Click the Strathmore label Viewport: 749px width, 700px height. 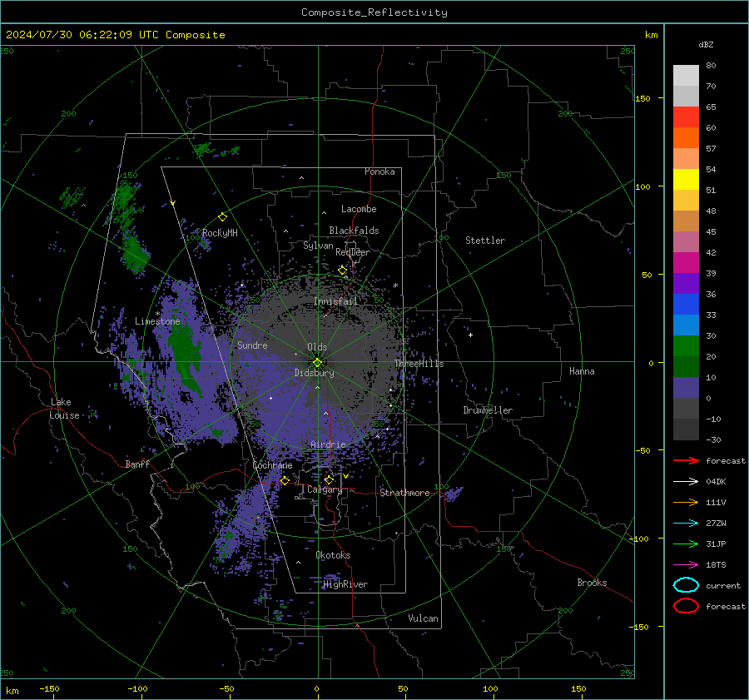pyautogui.click(x=405, y=493)
